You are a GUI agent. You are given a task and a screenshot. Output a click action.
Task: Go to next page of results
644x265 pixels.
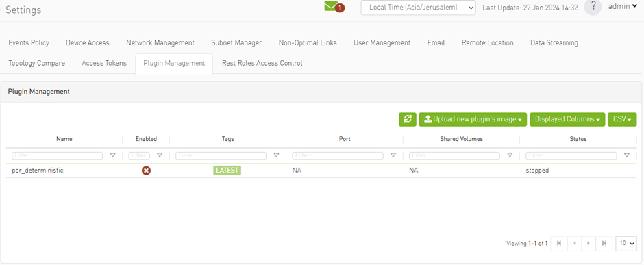(x=589, y=243)
